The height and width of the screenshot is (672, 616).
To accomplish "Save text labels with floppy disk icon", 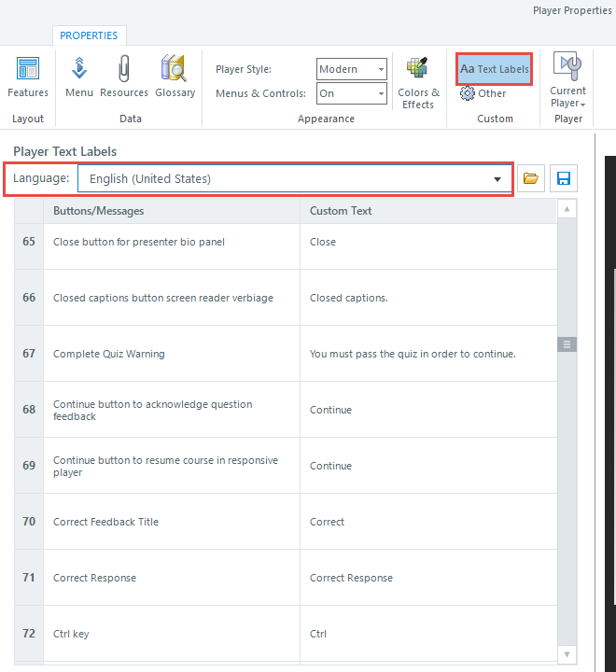I will pos(564,178).
